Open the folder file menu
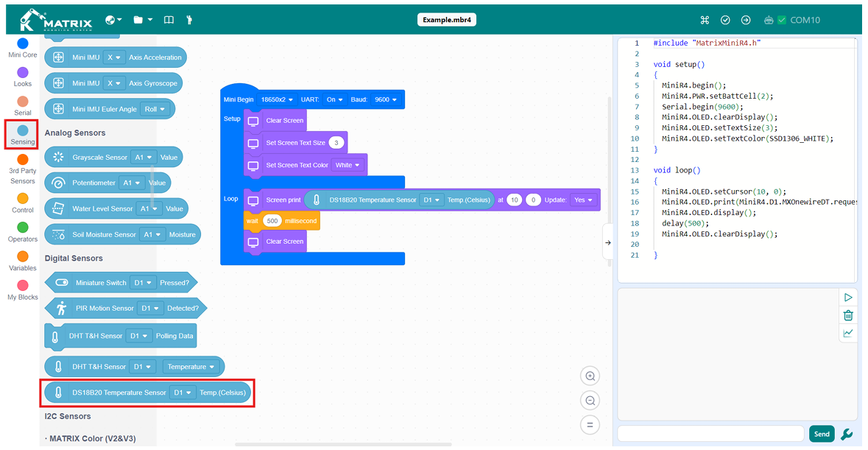 pos(142,20)
